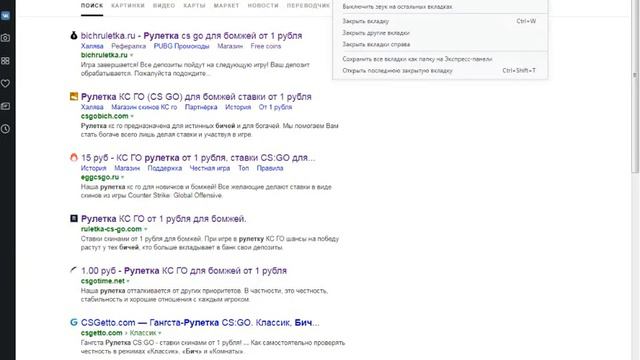
Task: Open History clock icon in sidebar
Action: tap(5, 129)
